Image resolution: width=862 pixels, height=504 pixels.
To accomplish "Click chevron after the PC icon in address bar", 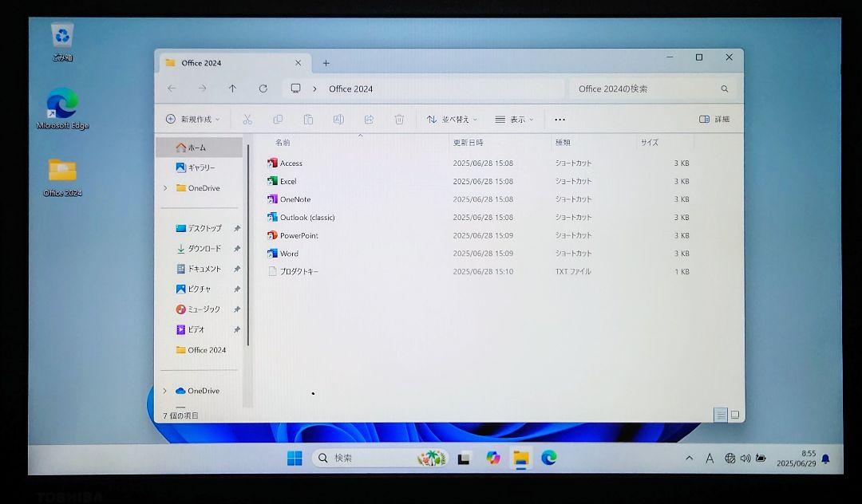I will coord(314,89).
